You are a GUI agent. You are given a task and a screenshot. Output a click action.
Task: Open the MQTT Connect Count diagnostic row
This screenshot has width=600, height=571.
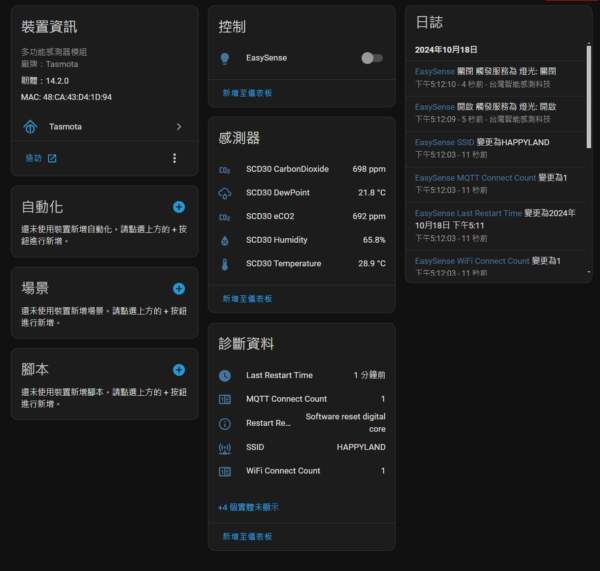pyautogui.click(x=286, y=399)
